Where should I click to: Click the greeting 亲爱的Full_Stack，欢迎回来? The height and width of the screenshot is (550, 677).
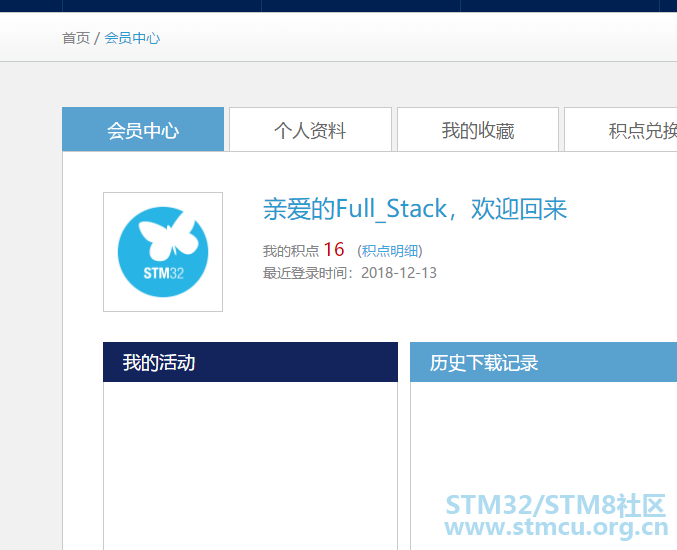(414, 209)
